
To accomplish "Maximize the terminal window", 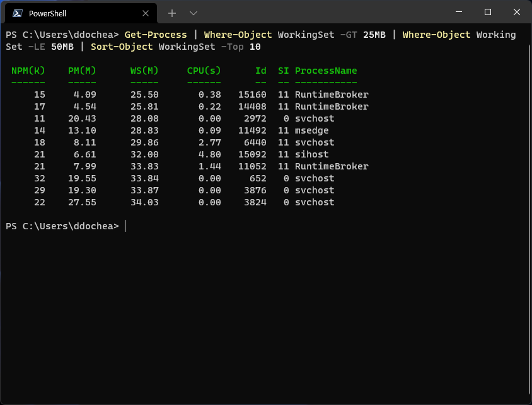I will tap(487, 12).
